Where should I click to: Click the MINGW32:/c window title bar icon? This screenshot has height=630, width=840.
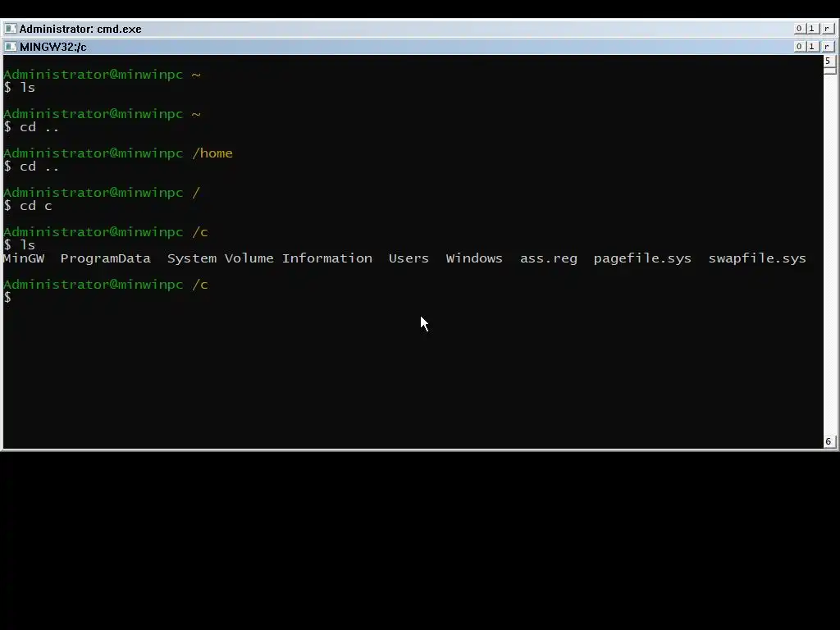point(10,47)
